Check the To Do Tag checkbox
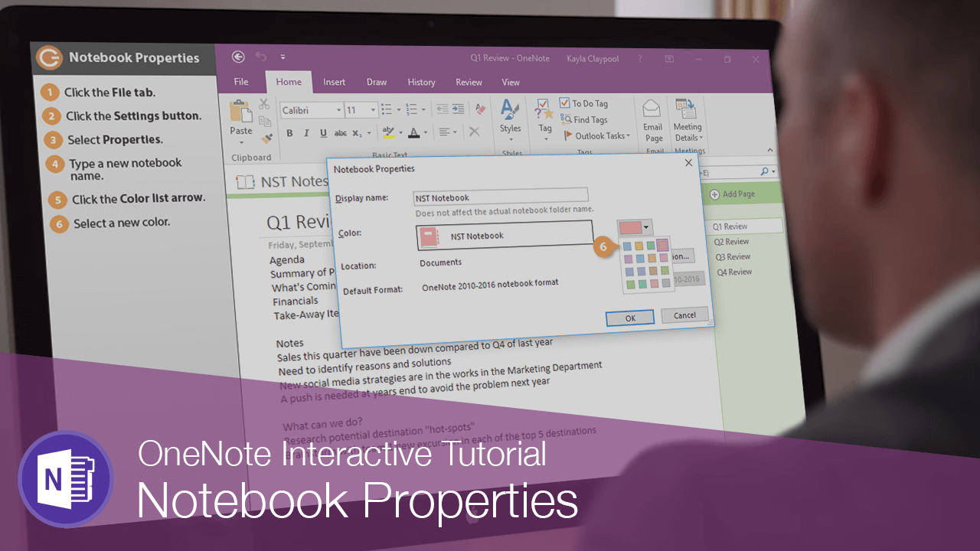This screenshot has height=551, width=980. (565, 103)
